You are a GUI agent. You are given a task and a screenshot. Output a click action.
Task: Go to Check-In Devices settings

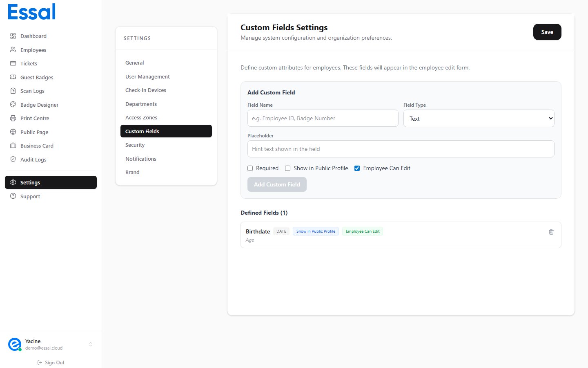[x=166, y=90]
